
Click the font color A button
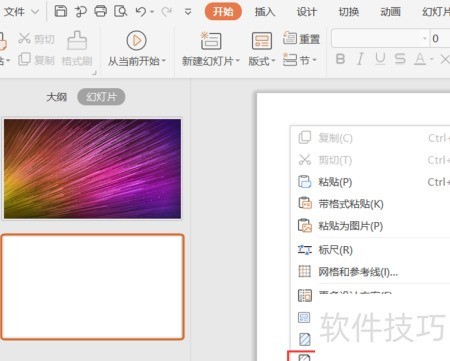pyautogui.click(x=420, y=59)
